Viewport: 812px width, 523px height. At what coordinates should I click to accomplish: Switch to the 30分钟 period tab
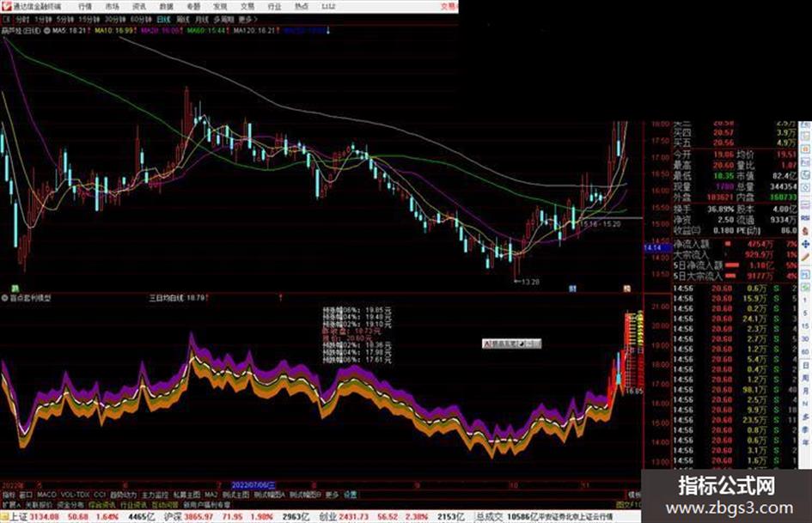coord(115,19)
